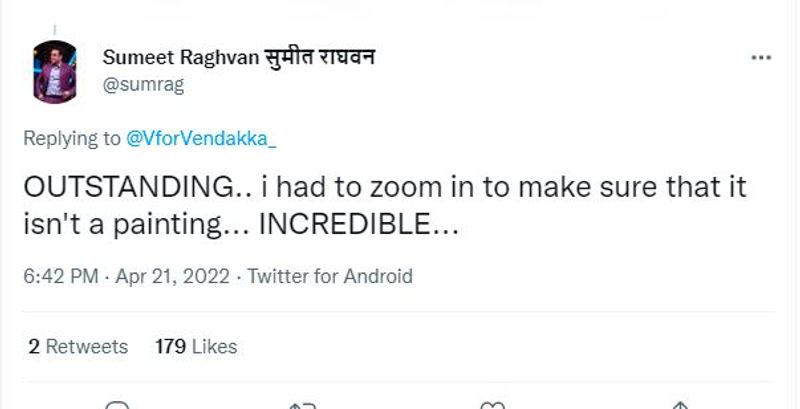Like the tweet with the heart icon

click(491, 405)
